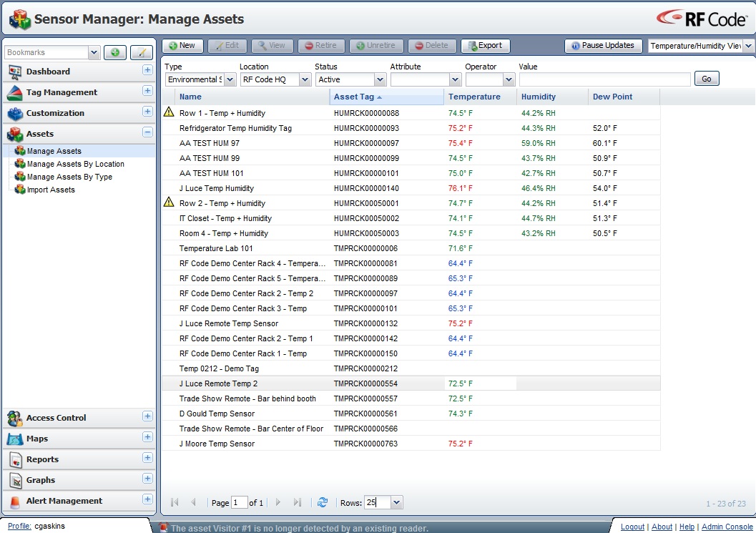Screen dimensions: 756x533
Task: Open Import Assets in the sidebar
Action: (x=51, y=190)
